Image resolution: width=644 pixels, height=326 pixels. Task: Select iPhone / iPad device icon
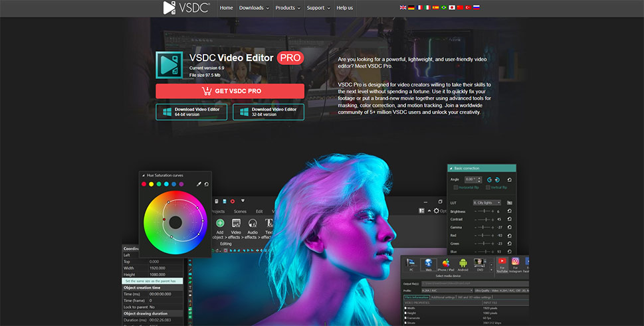[x=446, y=264]
